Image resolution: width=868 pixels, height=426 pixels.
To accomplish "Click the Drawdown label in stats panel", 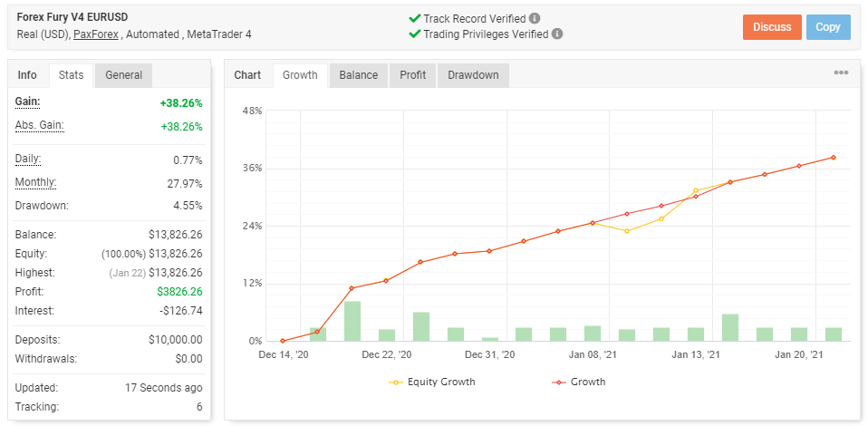I will tap(42, 206).
